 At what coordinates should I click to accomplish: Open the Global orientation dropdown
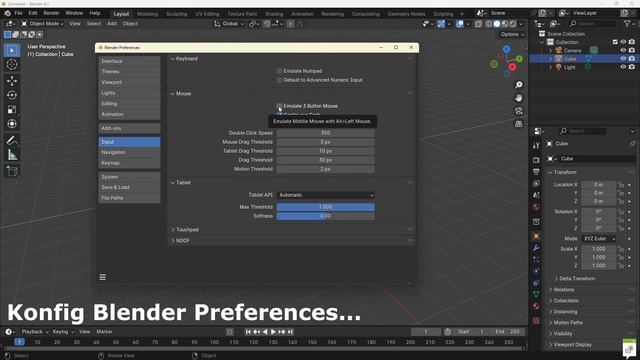point(229,24)
